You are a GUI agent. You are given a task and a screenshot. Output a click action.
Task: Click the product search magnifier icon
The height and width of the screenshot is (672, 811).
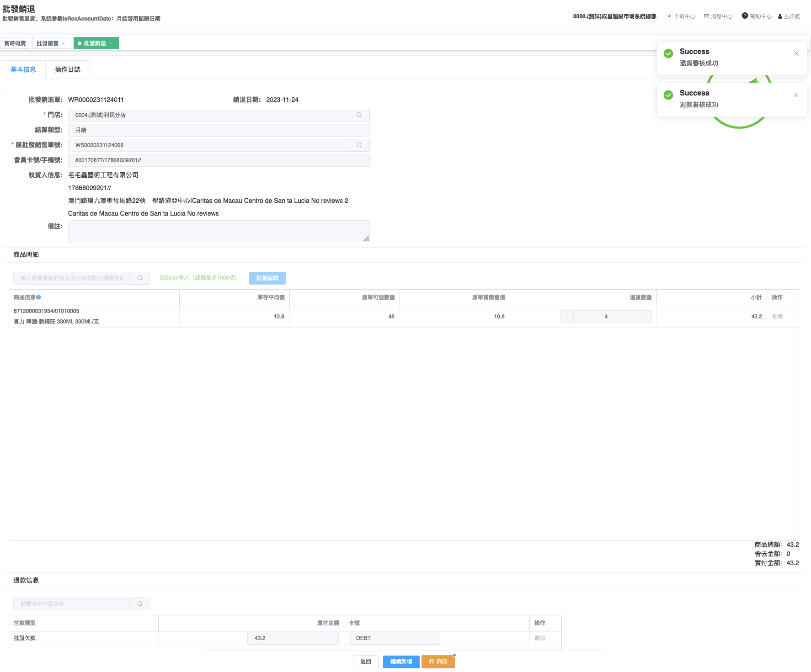tap(140, 278)
